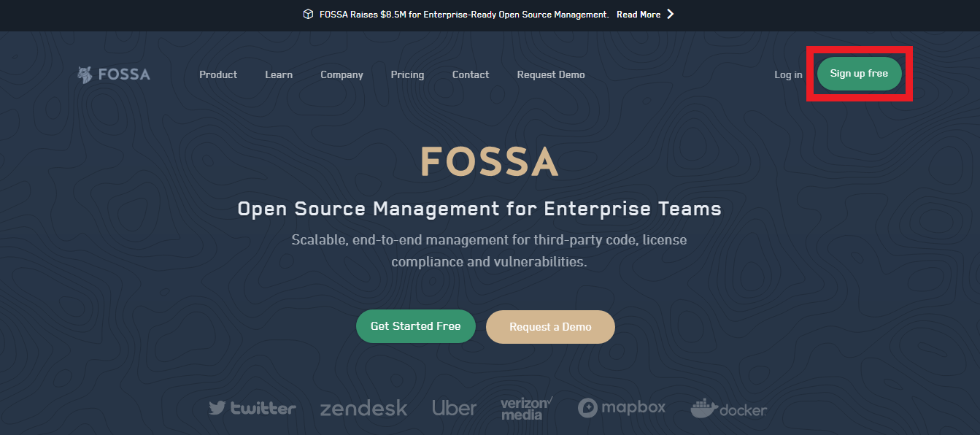The image size is (980, 435).
Task: Click the Request a Demo button
Action: tap(550, 326)
